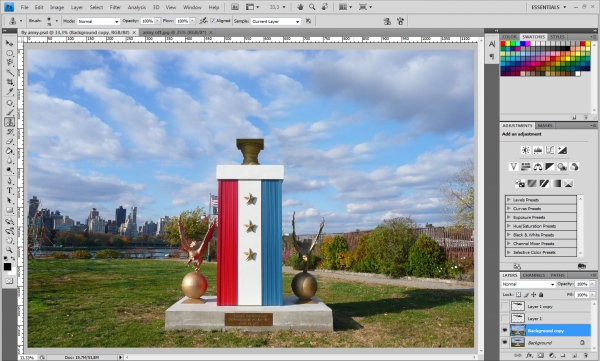Select the Zoom tool in top bar
Image resolution: width=600 pixels, height=361 pixels.
[x=312, y=7]
